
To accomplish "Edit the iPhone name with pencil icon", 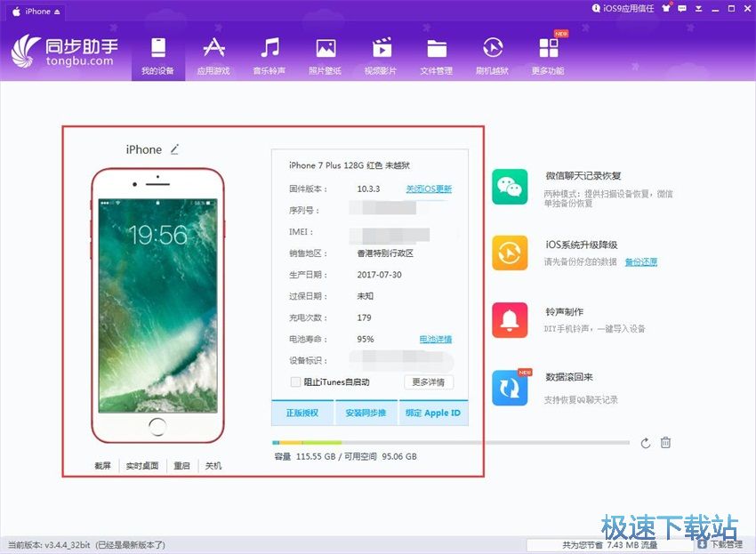I will pyautogui.click(x=174, y=149).
